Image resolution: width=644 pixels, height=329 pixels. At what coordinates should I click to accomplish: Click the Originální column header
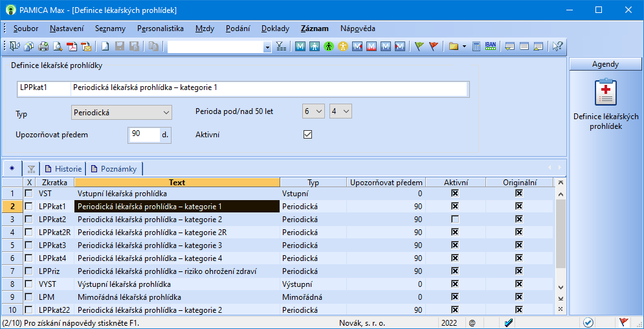coord(519,182)
